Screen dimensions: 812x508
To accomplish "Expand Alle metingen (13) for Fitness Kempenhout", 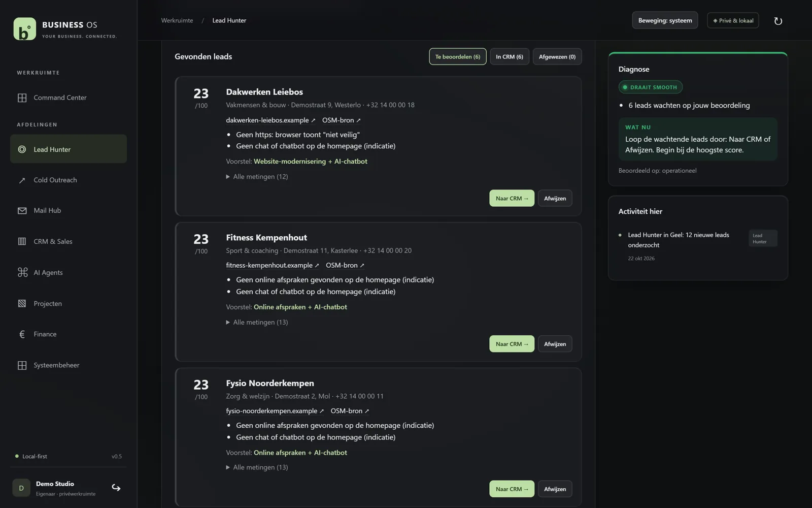I will click(257, 322).
